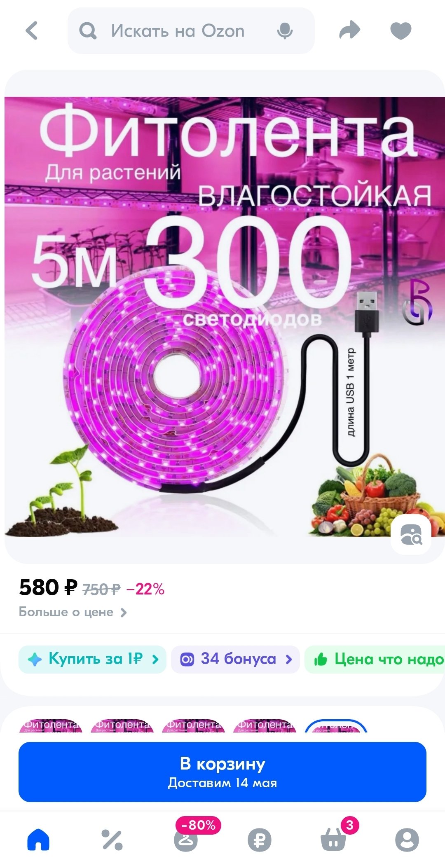The width and height of the screenshot is (445, 868).
Task: Add item with В корзину button
Action: 222,772
